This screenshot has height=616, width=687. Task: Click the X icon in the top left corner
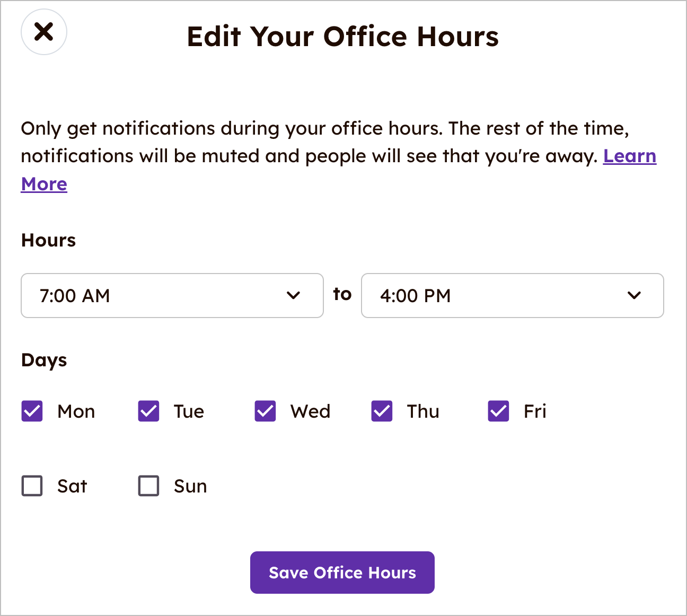[x=43, y=32]
